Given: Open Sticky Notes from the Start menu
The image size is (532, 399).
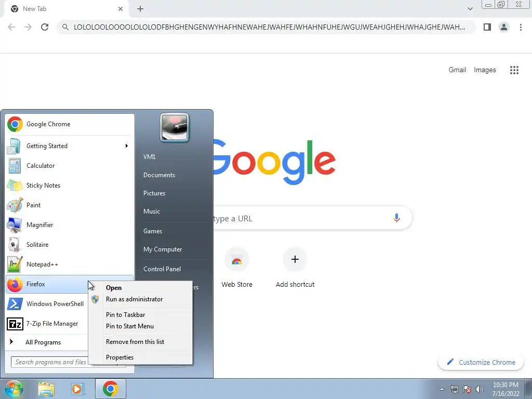Looking at the screenshot, I should 69,185.
